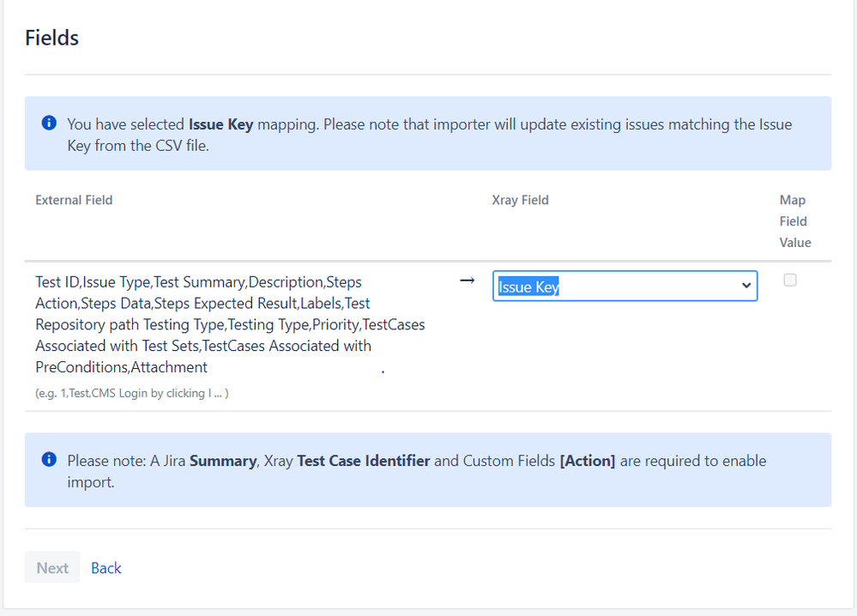Click the 'Please note: A Jira Summary' message
The width and height of the screenshot is (857, 616).
[x=416, y=471]
